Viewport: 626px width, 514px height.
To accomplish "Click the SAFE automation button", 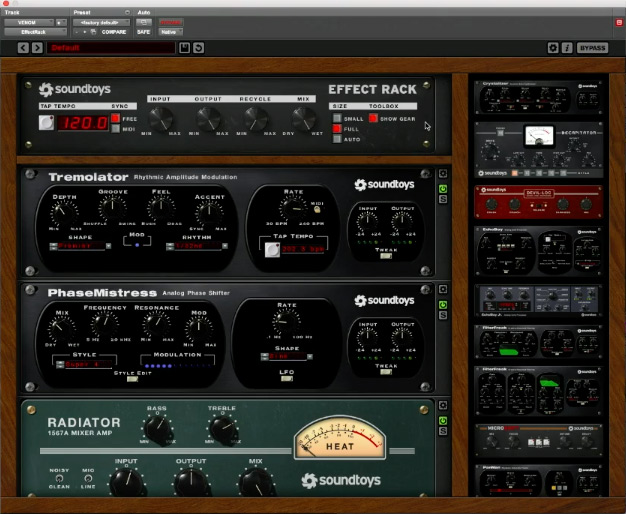I will 144,32.
